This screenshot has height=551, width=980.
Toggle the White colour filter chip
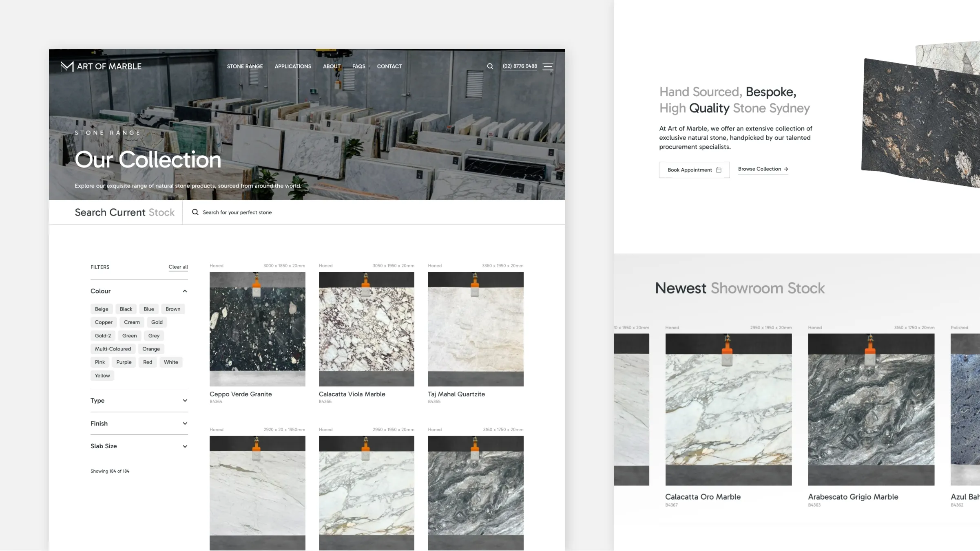click(171, 362)
